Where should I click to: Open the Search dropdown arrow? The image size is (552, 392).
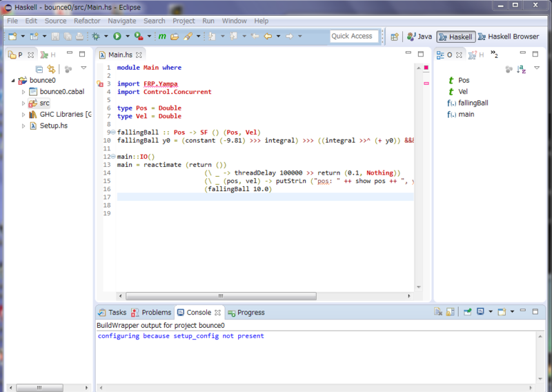(x=198, y=37)
